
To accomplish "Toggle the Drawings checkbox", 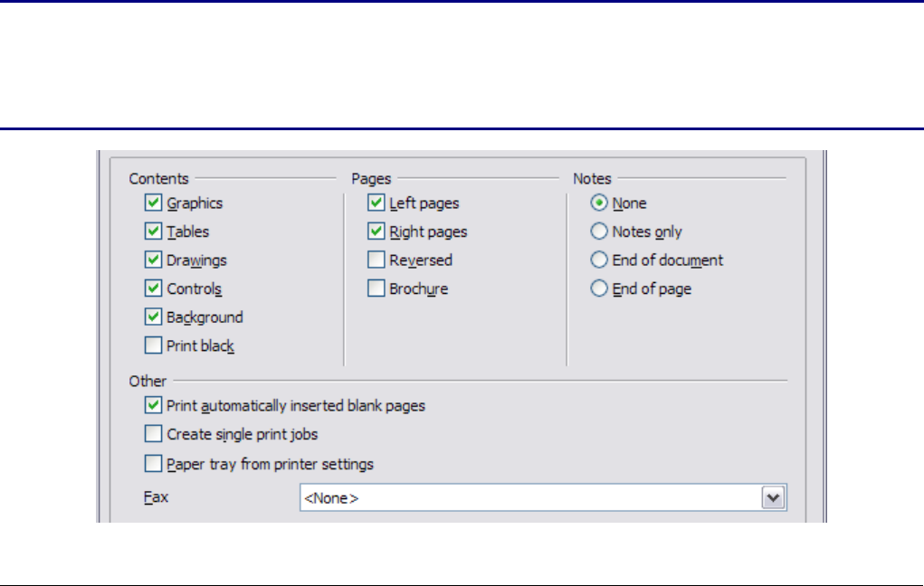I will [x=153, y=260].
